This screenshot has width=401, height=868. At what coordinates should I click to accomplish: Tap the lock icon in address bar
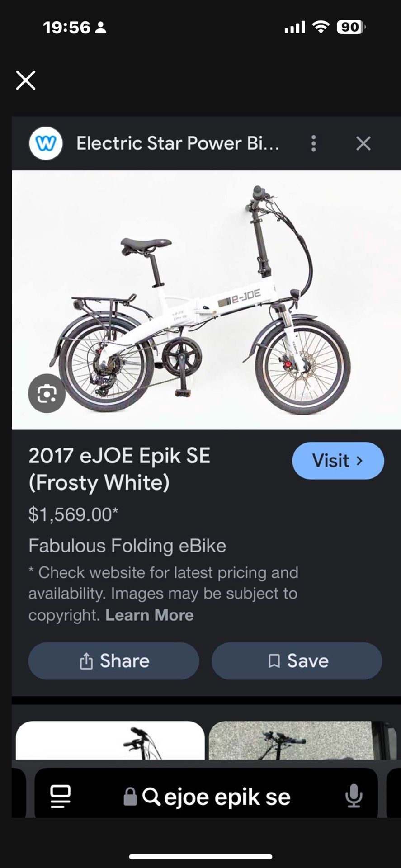click(x=130, y=797)
